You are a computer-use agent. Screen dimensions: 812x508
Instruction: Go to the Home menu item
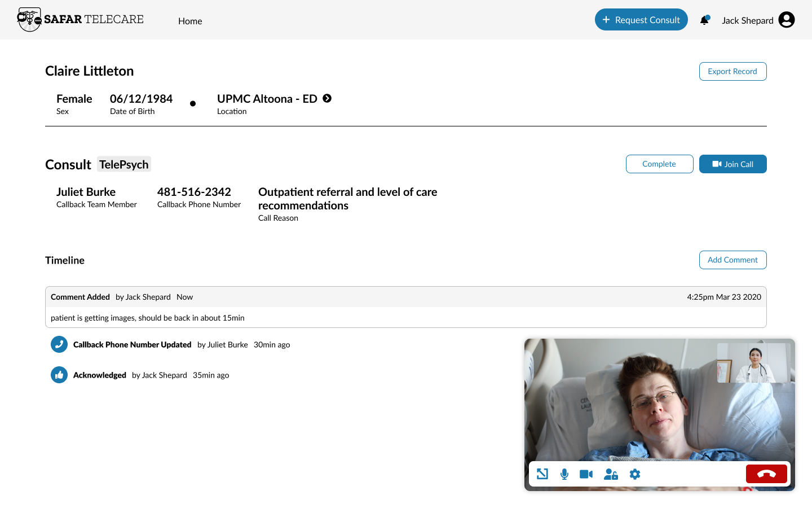coord(190,21)
